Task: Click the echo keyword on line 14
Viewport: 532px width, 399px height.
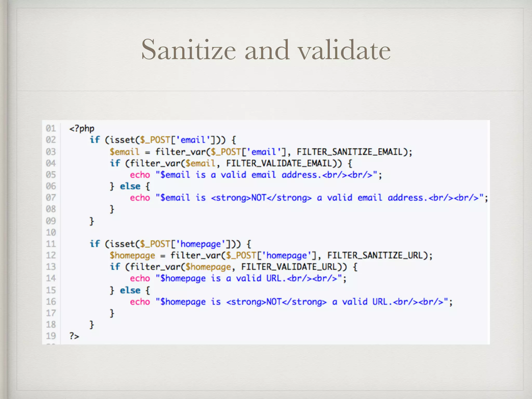Action: pyautogui.click(x=140, y=278)
